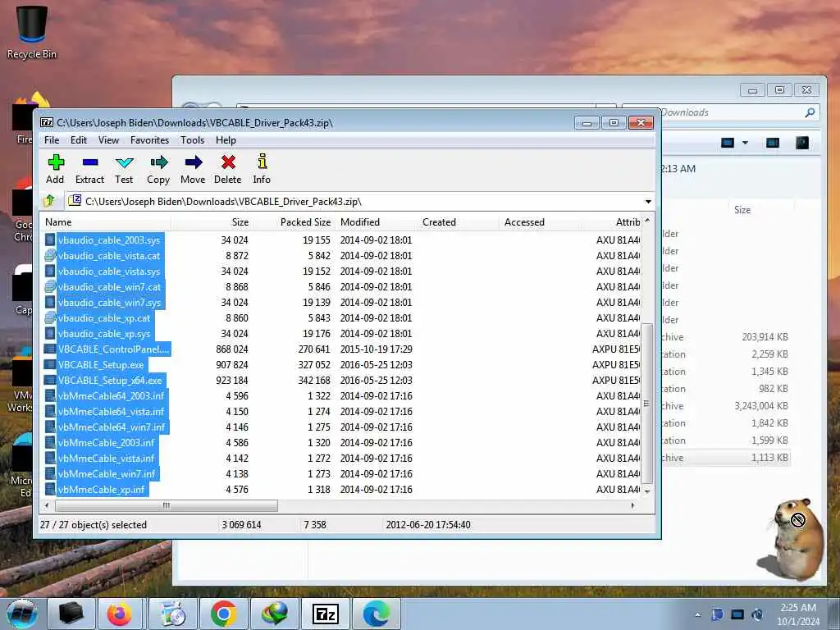Click the 7z icon in window title bar
Screen dimensions: 840x630
[x=47, y=123]
